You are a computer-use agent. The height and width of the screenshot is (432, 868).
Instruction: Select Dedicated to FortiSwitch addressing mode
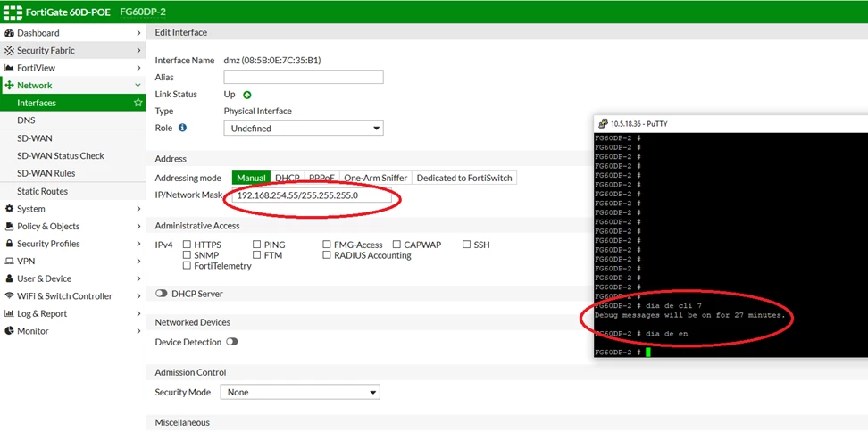465,179
